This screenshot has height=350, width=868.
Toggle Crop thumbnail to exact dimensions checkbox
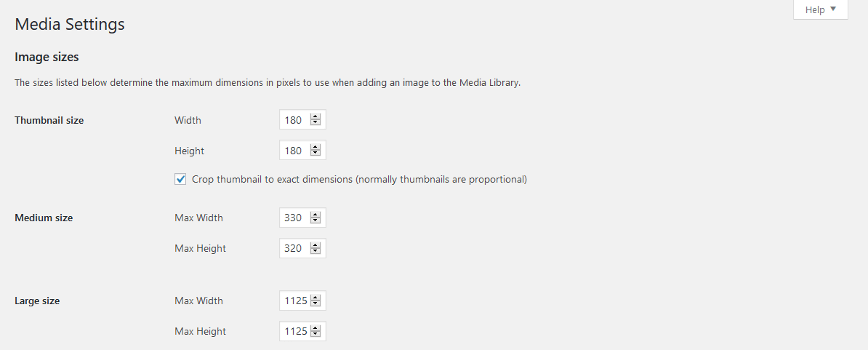[x=180, y=179]
